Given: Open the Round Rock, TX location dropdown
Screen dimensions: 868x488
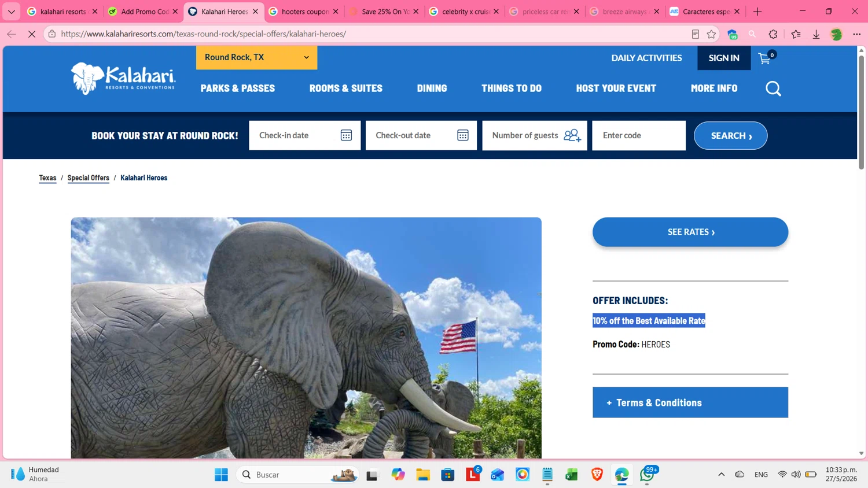Looking at the screenshot, I should [256, 57].
